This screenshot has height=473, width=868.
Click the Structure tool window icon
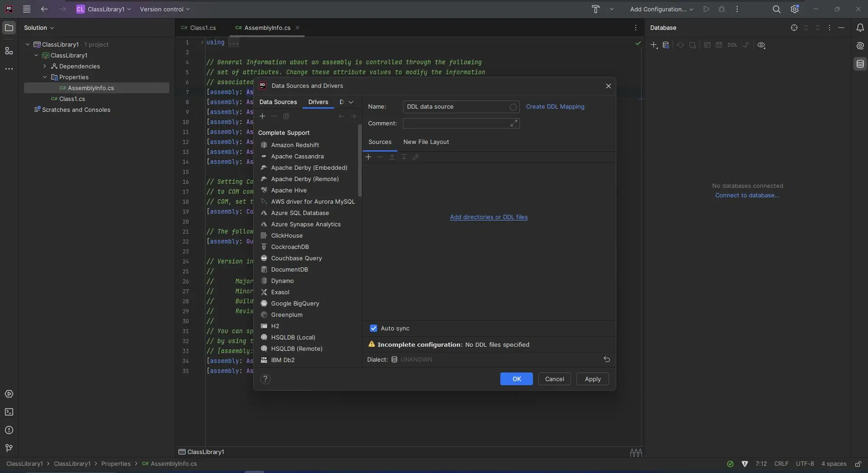tap(9, 51)
